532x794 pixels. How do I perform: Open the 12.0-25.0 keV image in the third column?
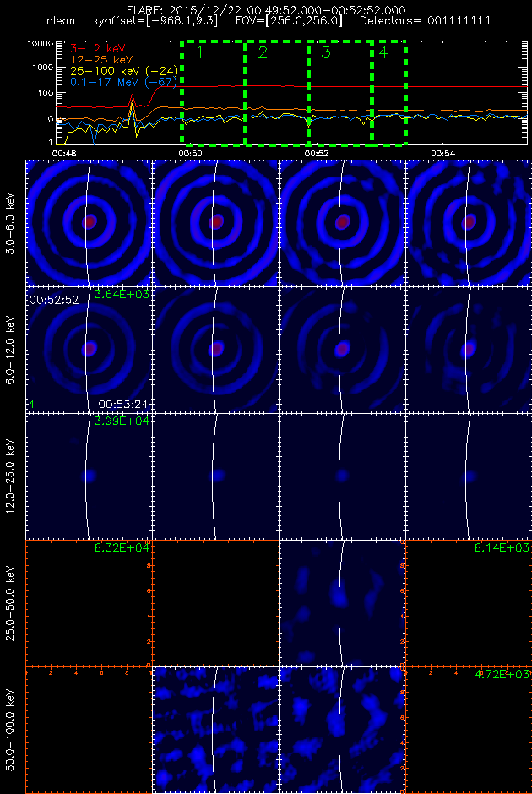[x=343, y=476]
